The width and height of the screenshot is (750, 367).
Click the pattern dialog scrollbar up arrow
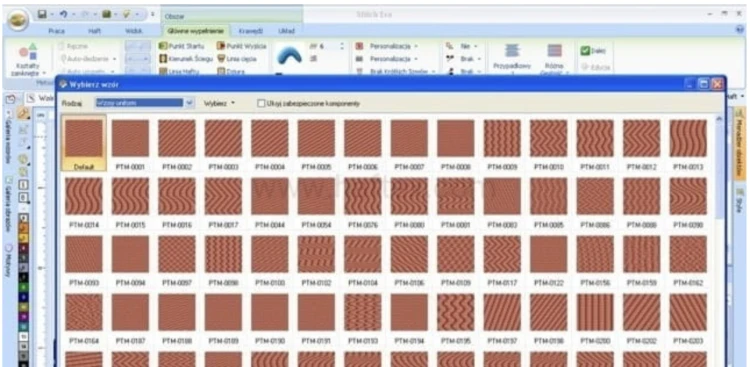[719, 120]
